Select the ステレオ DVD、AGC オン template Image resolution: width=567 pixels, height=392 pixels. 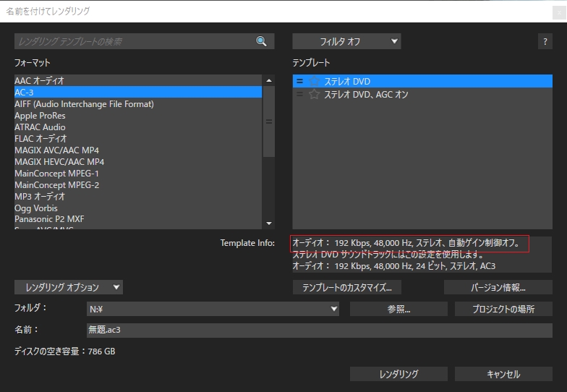click(x=422, y=94)
